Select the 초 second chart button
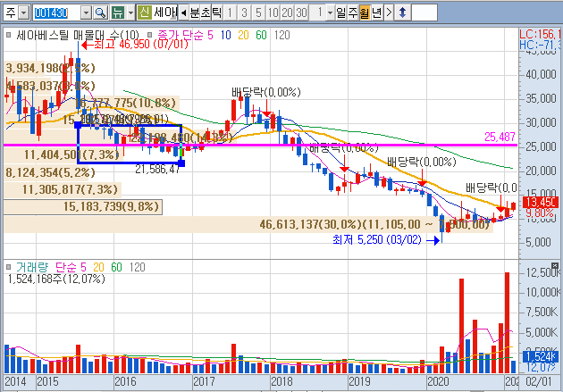This screenshot has width=563, height=392. pyautogui.click(x=206, y=13)
